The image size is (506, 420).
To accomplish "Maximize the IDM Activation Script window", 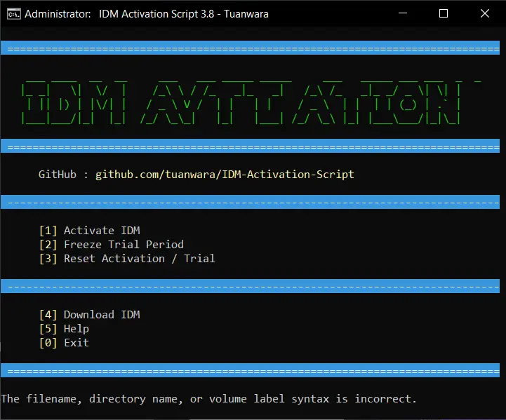I will click(444, 13).
